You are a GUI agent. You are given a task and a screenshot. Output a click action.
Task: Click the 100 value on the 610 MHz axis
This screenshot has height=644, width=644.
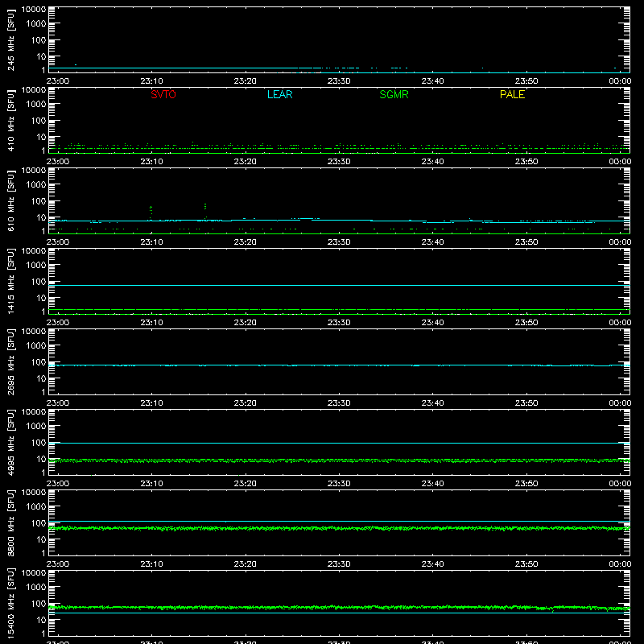[39, 201]
